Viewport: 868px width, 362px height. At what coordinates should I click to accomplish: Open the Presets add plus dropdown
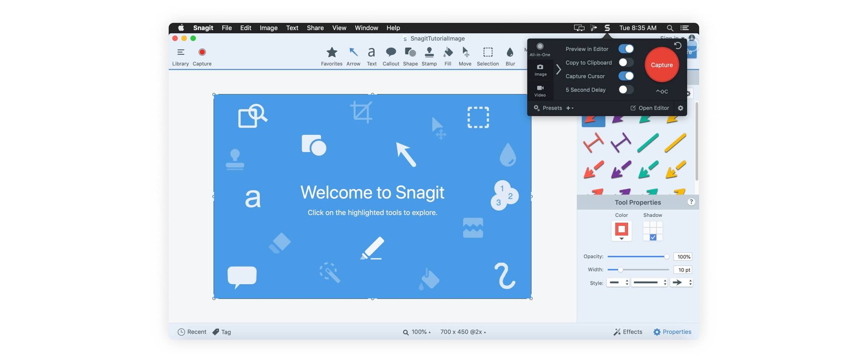tap(570, 108)
